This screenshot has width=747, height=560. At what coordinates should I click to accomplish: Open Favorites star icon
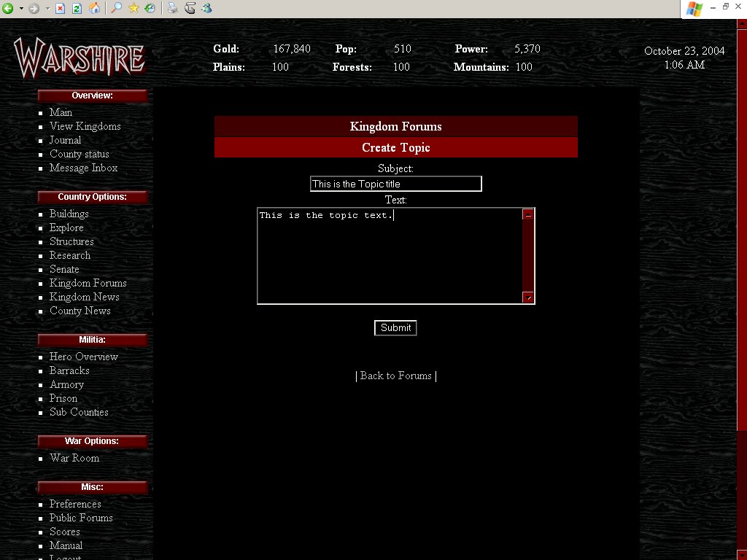click(x=134, y=9)
